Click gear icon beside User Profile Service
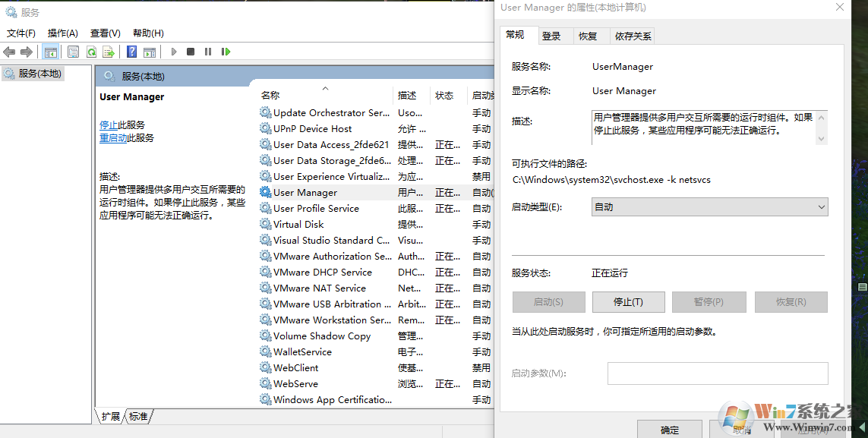Image resolution: width=868 pixels, height=438 pixels. (266, 209)
